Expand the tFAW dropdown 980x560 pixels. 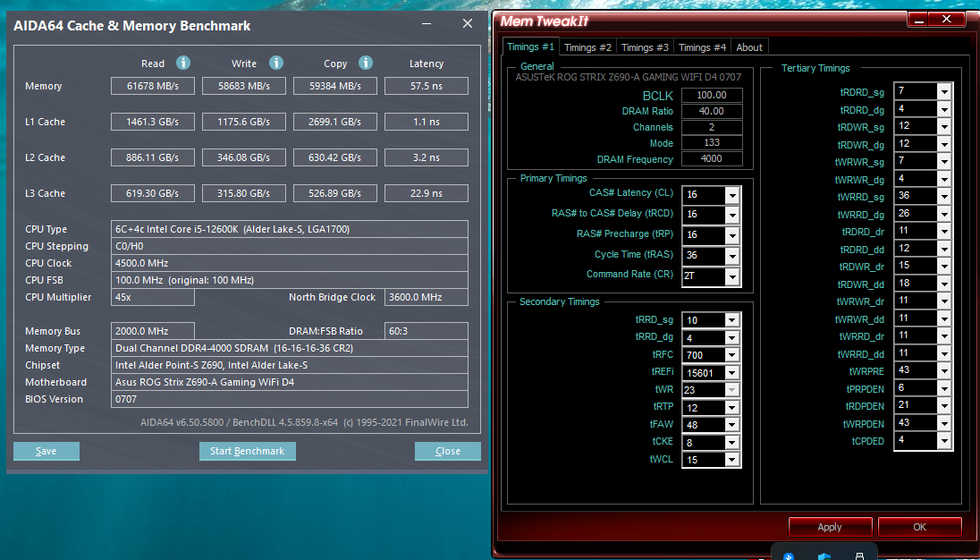[x=732, y=425]
